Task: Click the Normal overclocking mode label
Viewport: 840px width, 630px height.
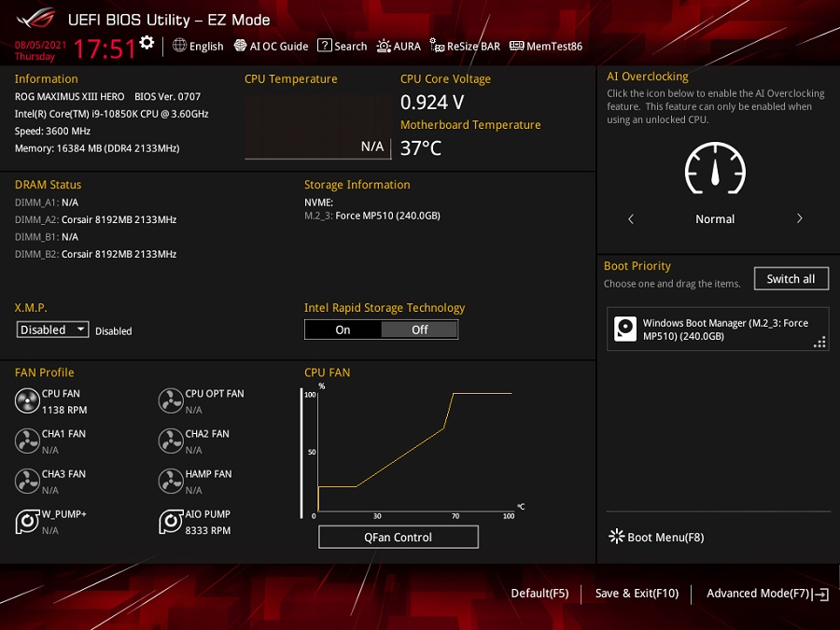Action: click(715, 219)
